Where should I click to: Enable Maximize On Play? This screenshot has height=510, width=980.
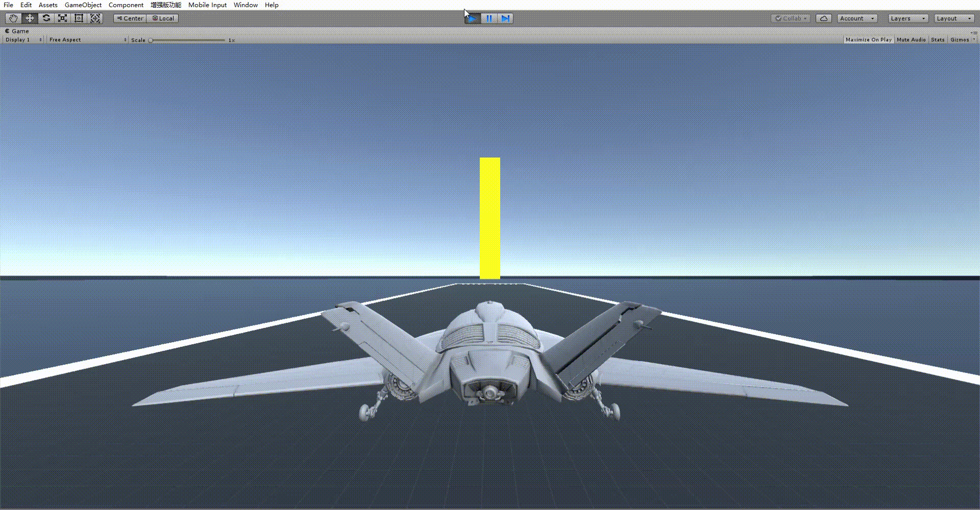point(868,39)
